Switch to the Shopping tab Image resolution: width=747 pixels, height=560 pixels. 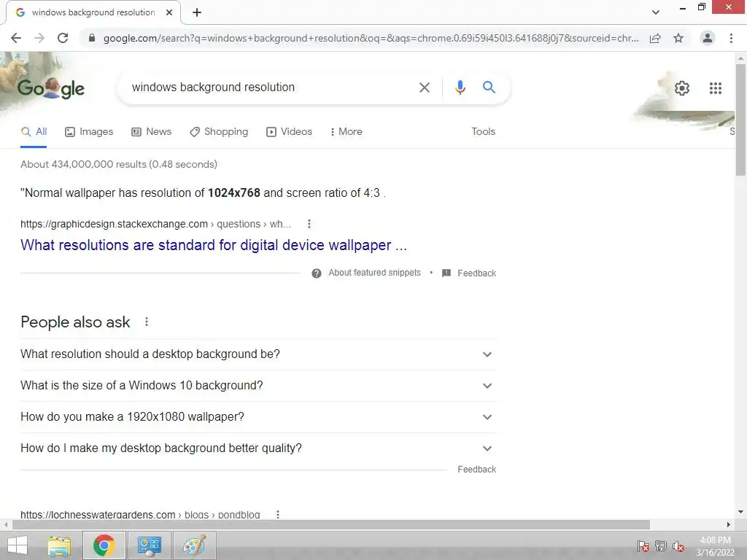click(219, 132)
